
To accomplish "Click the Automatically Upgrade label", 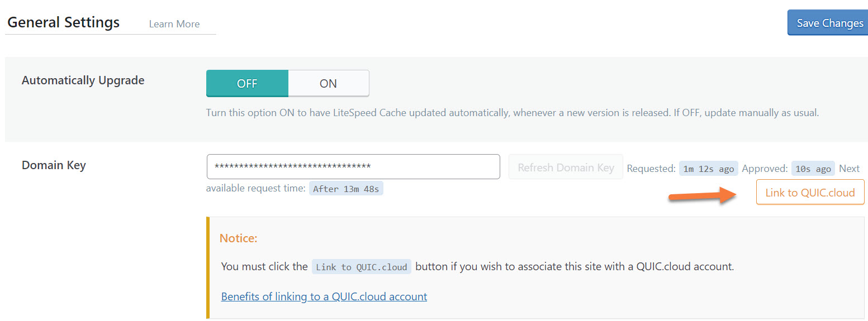I will pos(83,80).
